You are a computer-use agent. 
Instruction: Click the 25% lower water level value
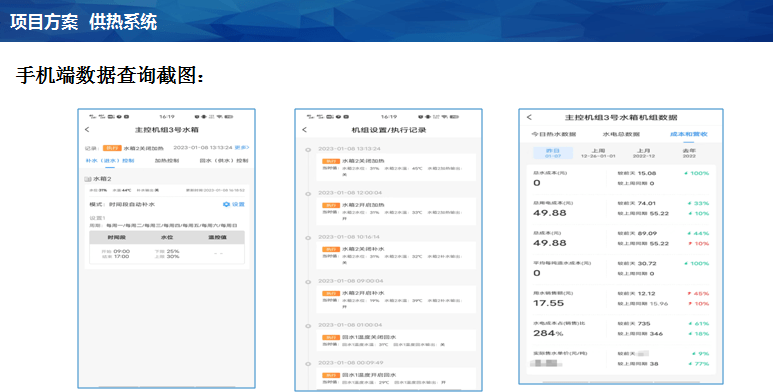[x=173, y=251]
